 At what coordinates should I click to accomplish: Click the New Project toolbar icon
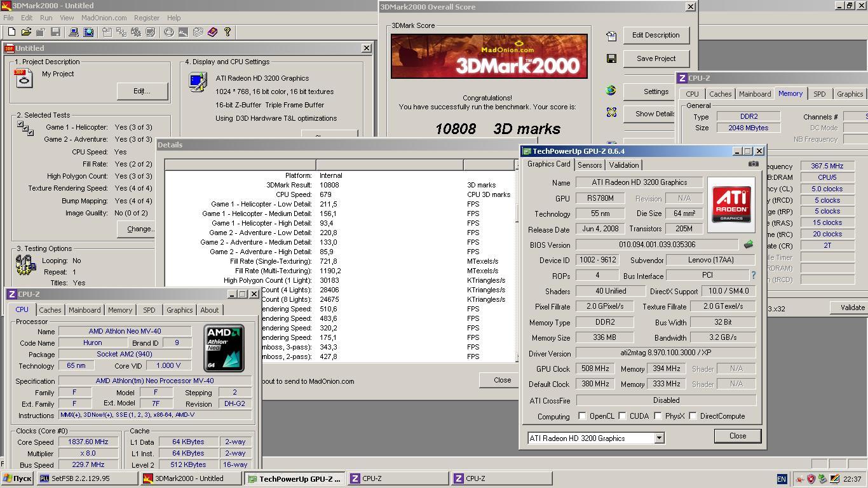(11, 32)
